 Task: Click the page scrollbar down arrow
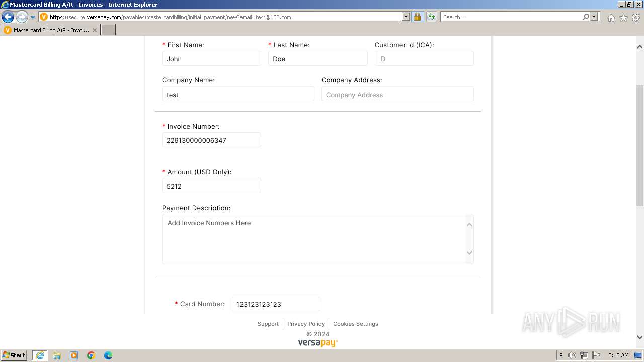point(640,337)
